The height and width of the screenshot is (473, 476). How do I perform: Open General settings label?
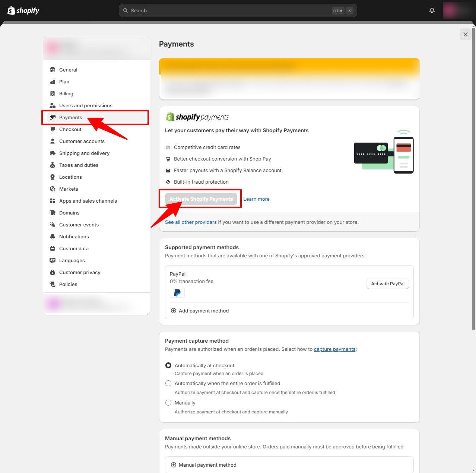click(68, 70)
